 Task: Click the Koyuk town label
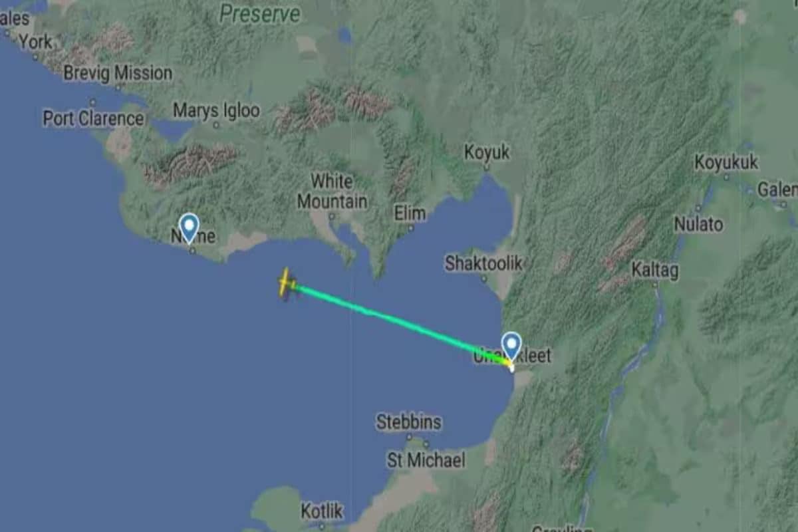click(487, 152)
